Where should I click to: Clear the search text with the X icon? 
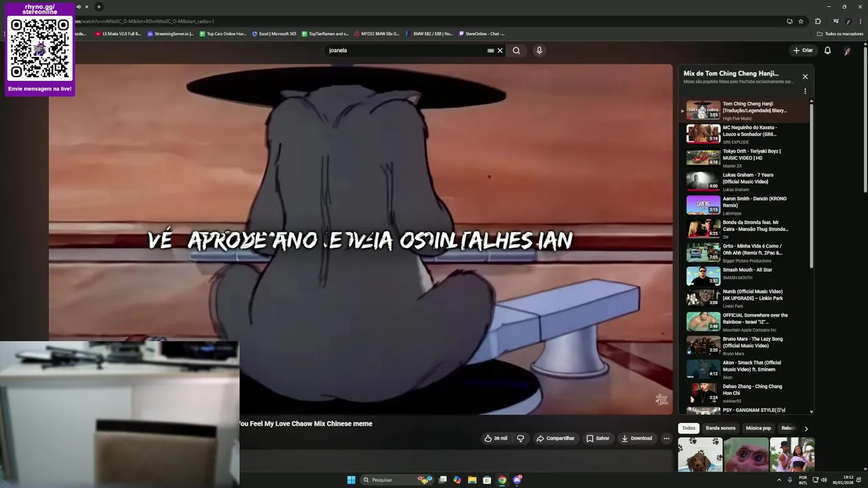coord(500,50)
